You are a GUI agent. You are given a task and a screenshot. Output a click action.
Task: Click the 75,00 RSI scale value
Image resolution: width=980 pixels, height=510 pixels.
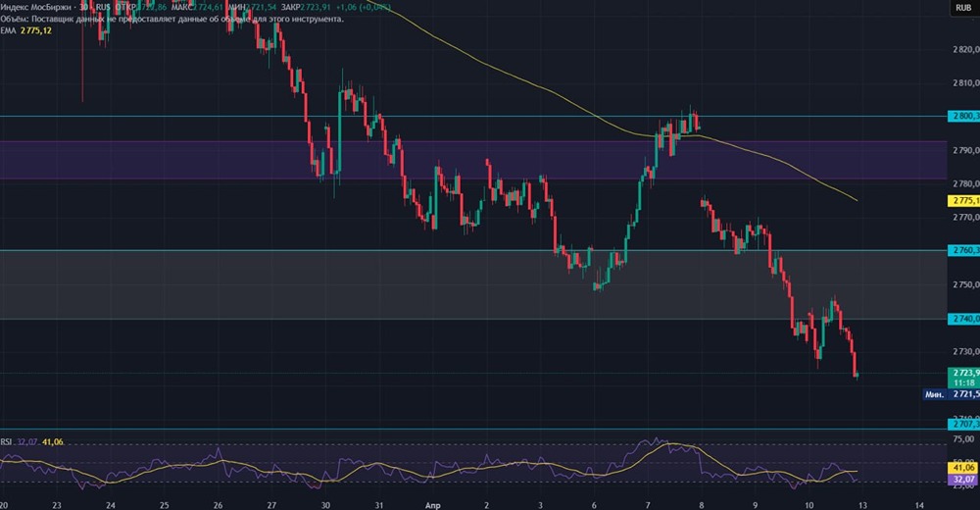965,439
